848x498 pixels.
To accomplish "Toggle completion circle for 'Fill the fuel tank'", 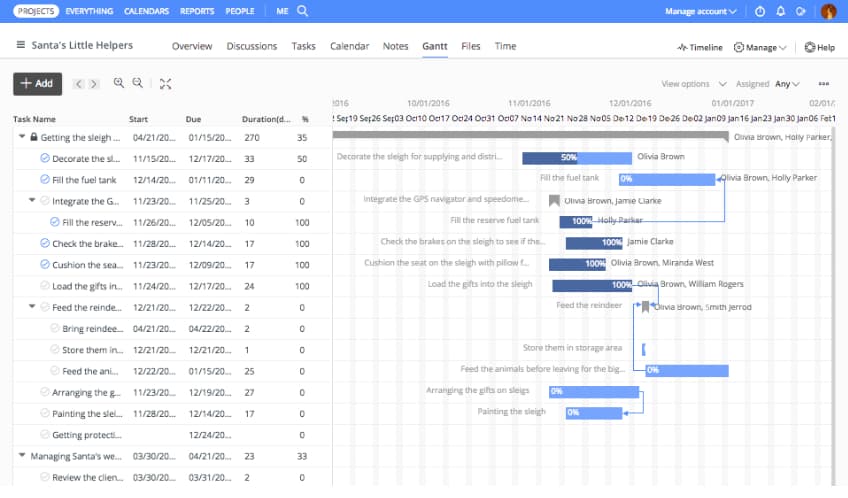I will [x=45, y=180].
